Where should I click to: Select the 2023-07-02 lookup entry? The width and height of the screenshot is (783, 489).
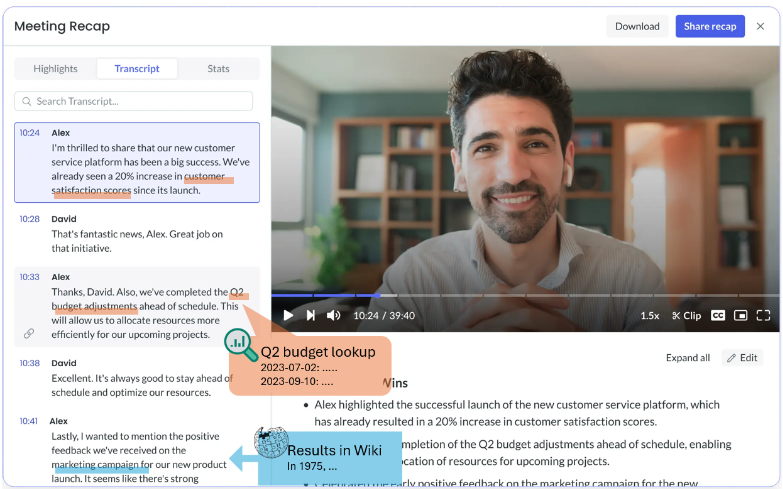pos(299,368)
